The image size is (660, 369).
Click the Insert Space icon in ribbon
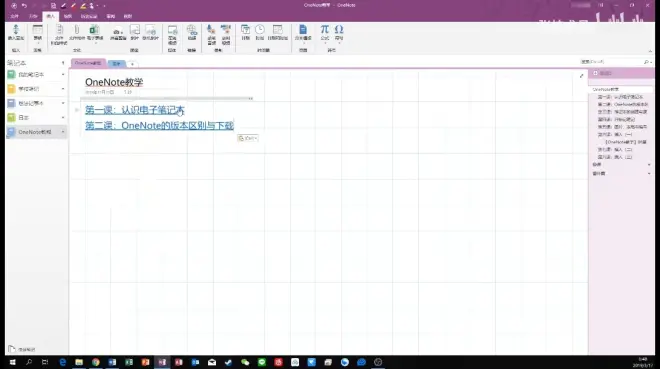tap(16, 32)
